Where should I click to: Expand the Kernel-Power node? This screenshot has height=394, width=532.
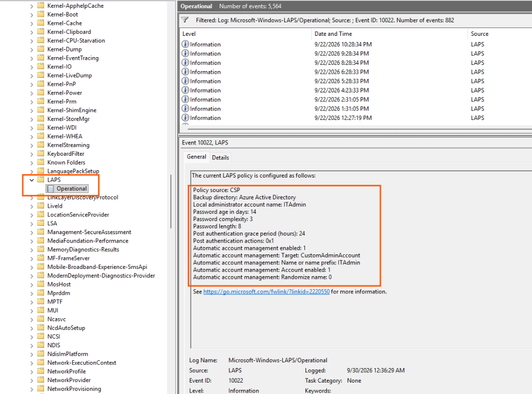(x=32, y=93)
